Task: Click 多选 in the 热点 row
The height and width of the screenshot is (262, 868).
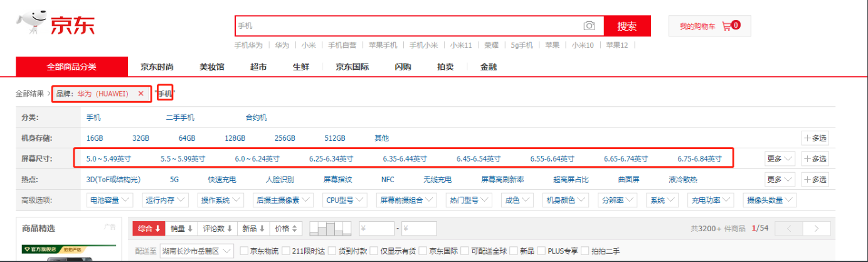Action: tap(815, 180)
